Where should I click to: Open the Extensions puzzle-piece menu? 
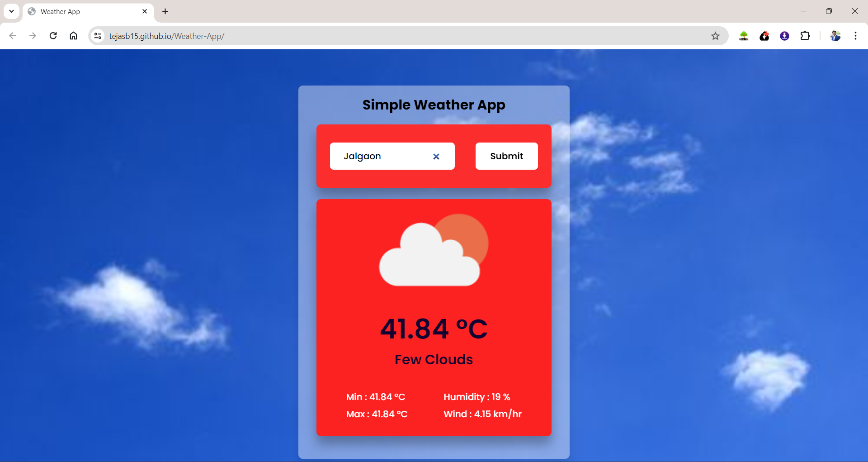click(x=806, y=36)
